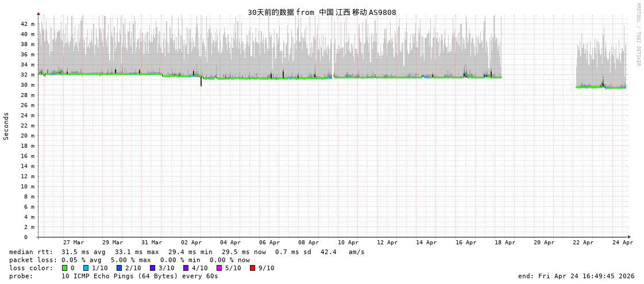Click the vertical Seconds axis label

coord(6,126)
